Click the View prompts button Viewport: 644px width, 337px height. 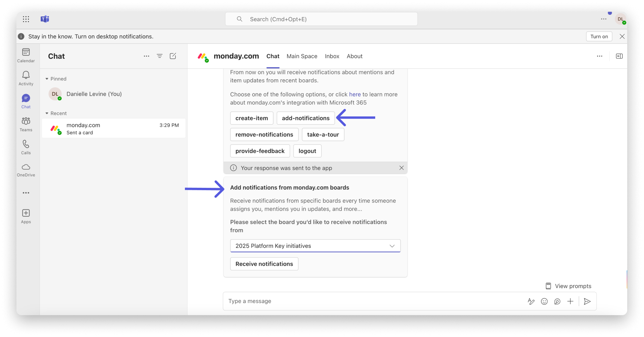coord(568,286)
